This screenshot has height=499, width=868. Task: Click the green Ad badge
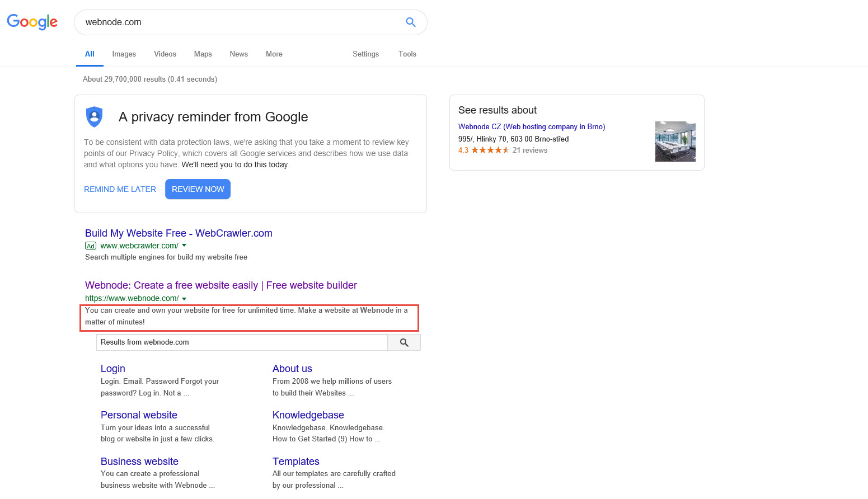pos(91,246)
